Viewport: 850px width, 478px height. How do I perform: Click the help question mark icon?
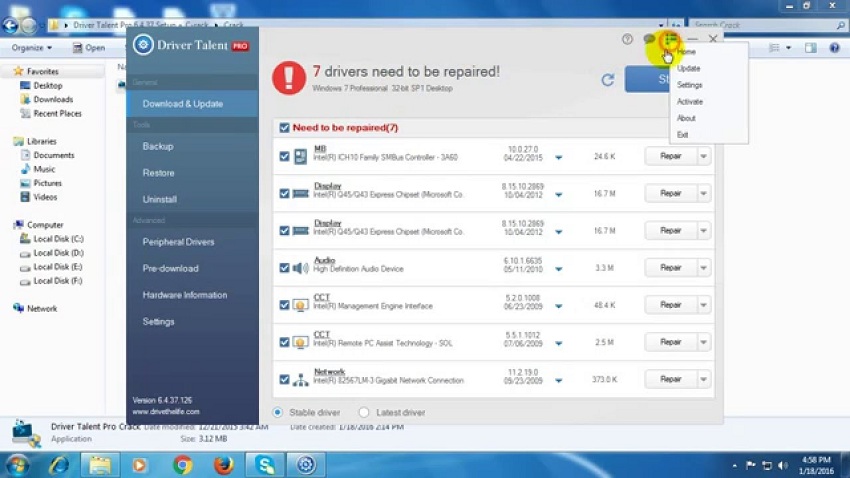tap(627, 39)
